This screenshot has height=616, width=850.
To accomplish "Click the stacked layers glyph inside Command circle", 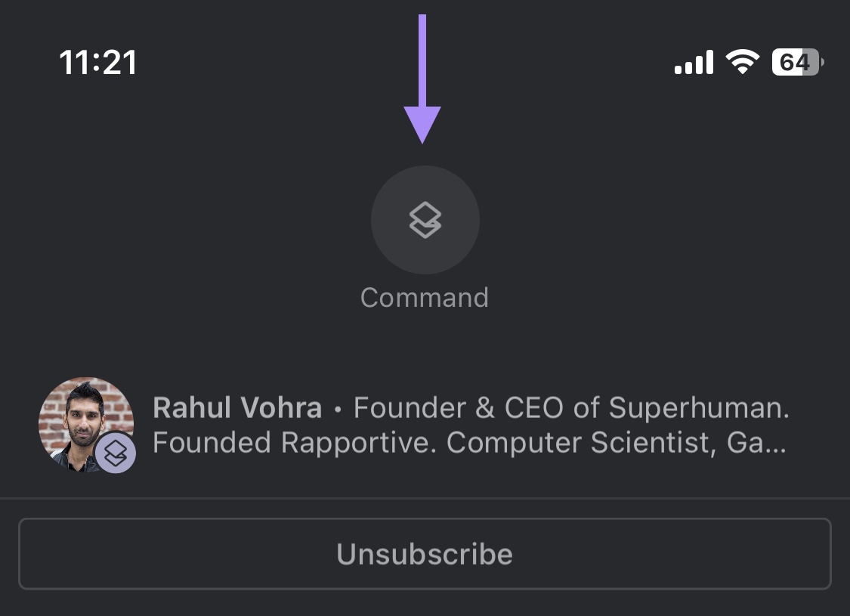I will tap(425, 220).
